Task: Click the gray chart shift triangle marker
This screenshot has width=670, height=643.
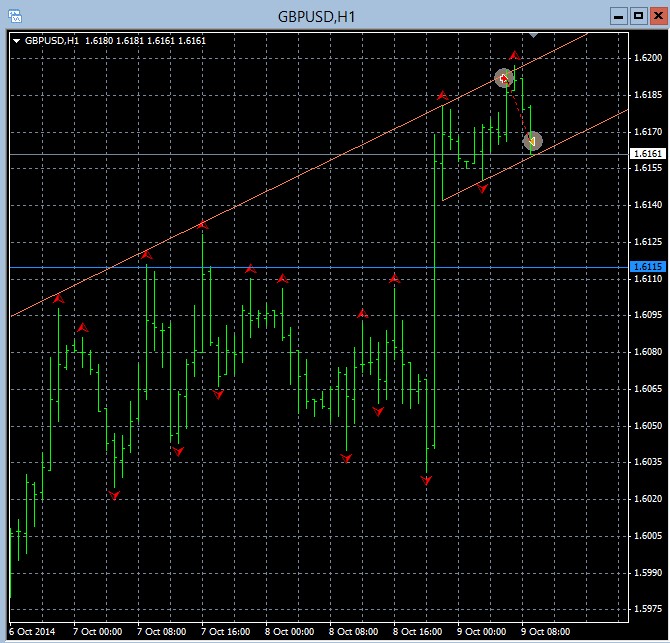Action: coord(533,35)
